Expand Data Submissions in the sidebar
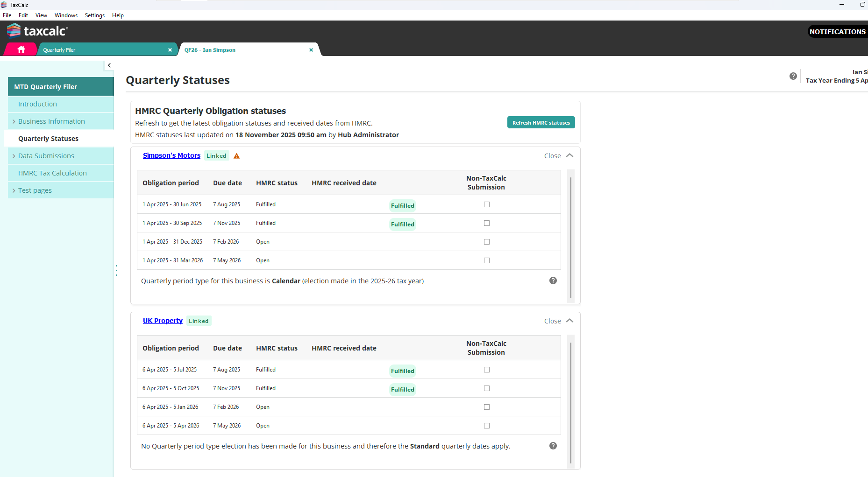The height and width of the screenshot is (477, 868). coord(14,156)
